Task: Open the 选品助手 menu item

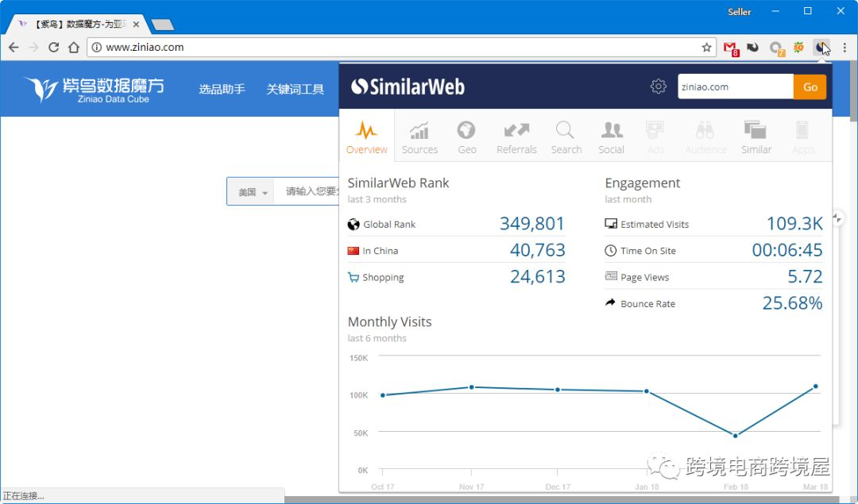Action: 222,89
